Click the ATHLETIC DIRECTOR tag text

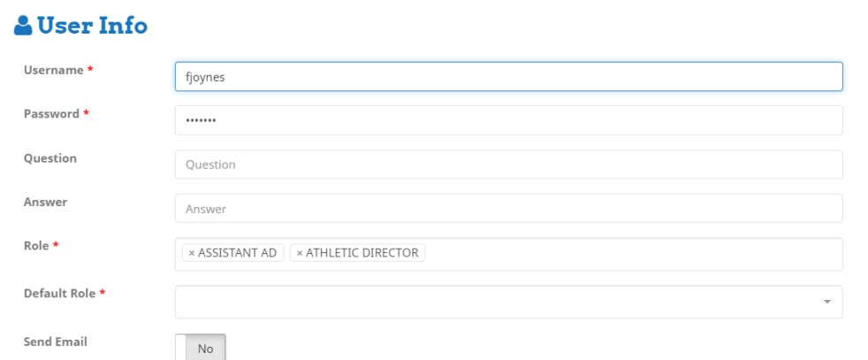(362, 253)
